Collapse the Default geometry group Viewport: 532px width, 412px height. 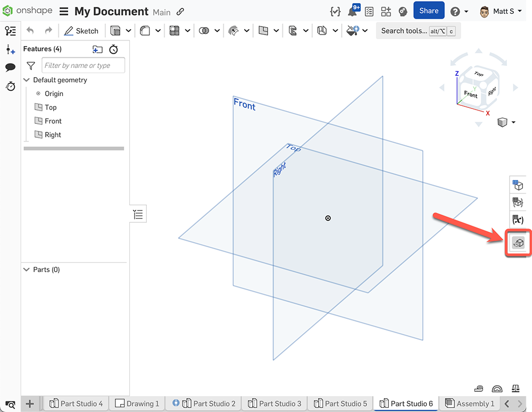point(27,80)
